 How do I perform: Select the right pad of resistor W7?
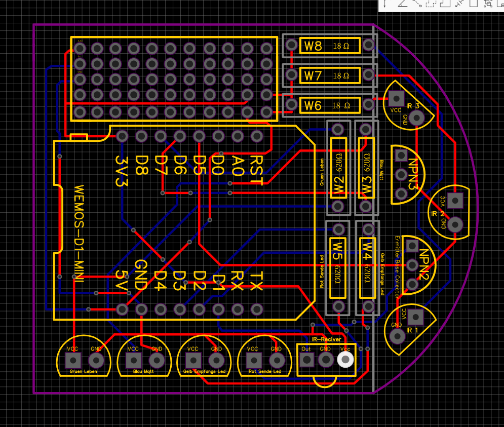[368, 74]
